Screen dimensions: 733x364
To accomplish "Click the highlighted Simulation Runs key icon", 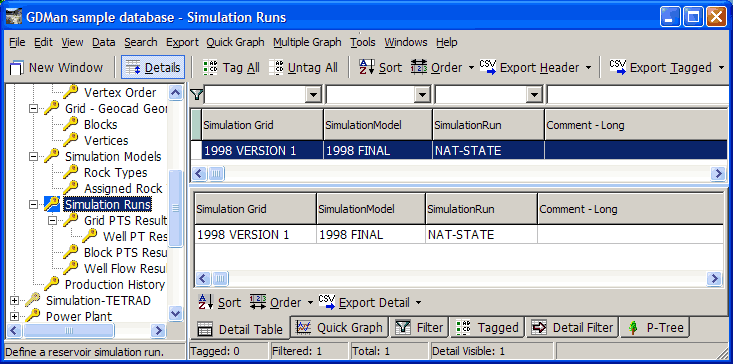I will pos(52,204).
